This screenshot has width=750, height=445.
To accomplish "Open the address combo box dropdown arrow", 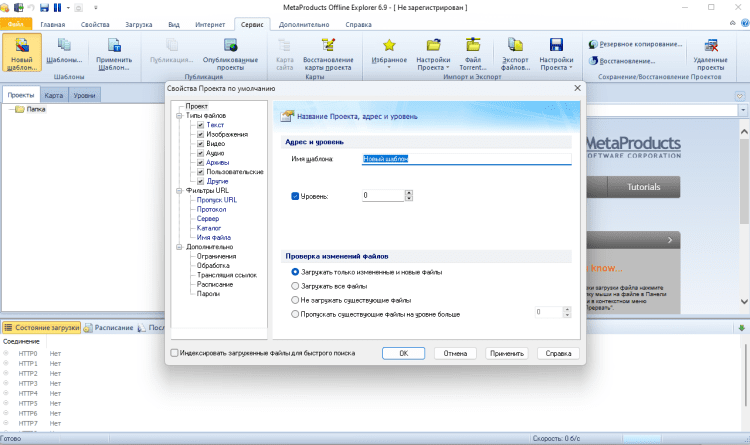I will tap(743, 110).
